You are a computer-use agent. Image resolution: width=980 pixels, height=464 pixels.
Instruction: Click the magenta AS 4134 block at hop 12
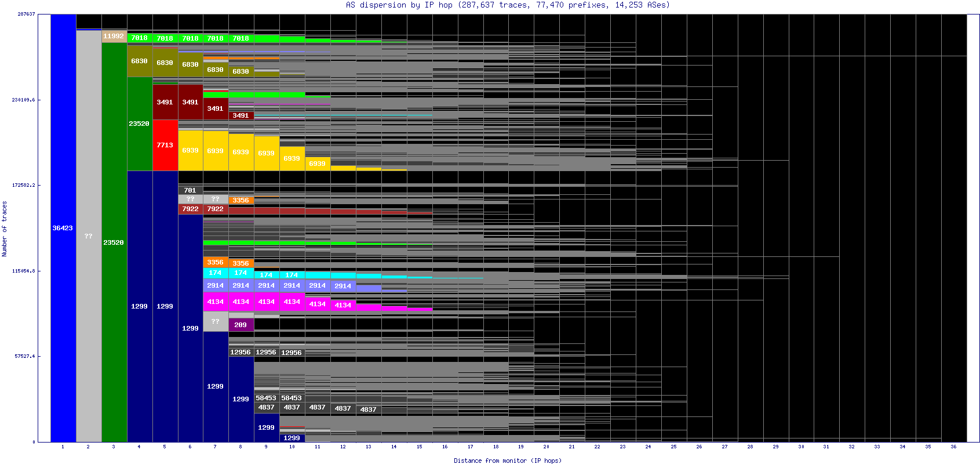[x=343, y=304]
